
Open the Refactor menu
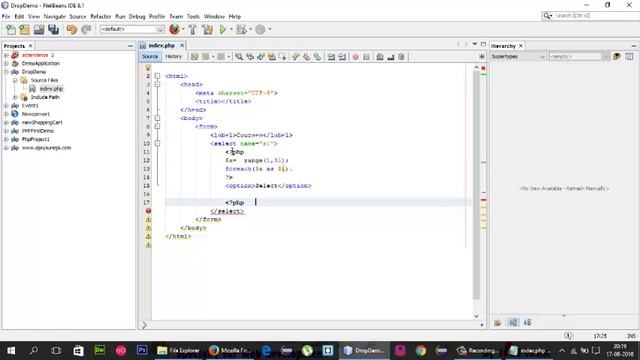(100, 16)
